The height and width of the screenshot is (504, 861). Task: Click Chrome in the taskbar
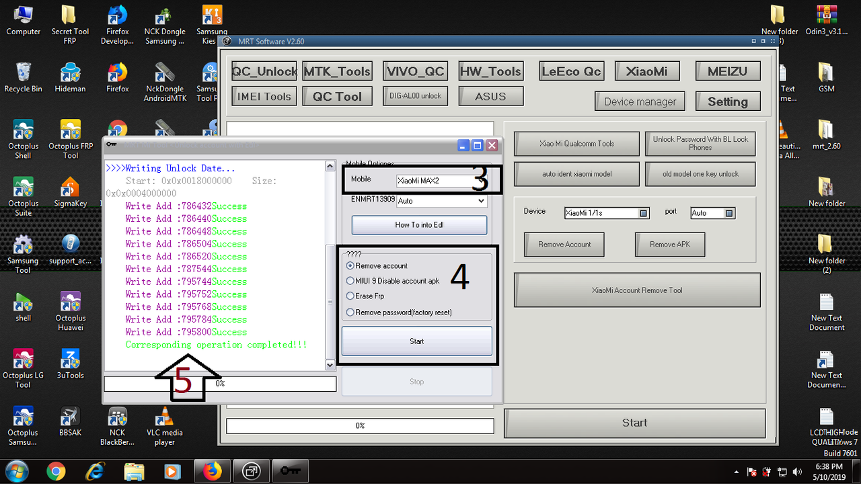pyautogui.click(x=56, y=472)
